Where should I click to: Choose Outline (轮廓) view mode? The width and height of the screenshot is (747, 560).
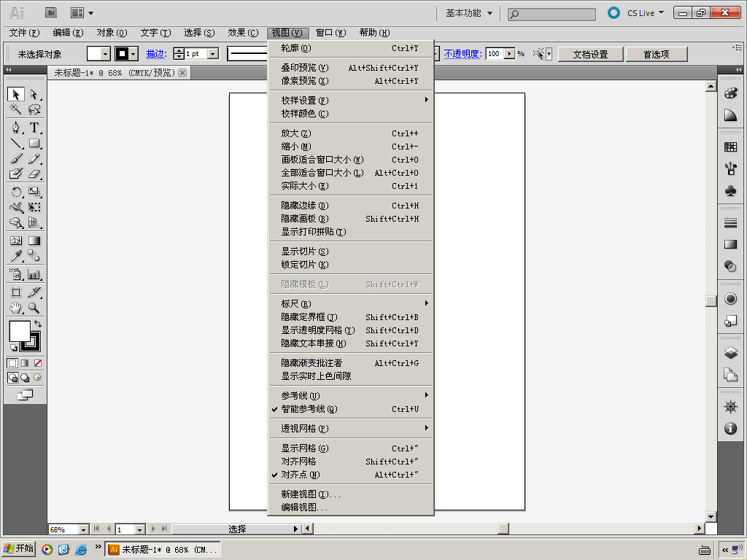[x=351, y=48]
